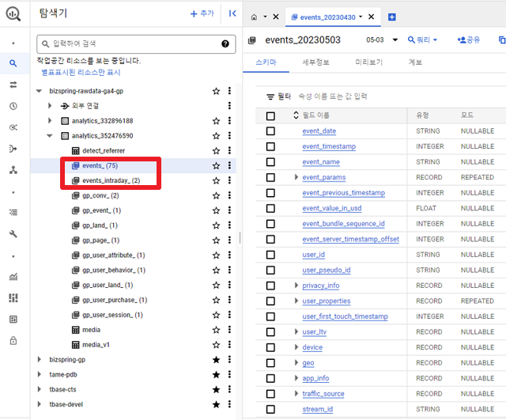The height and width of the screenshot is (420, 506).
Task: Expand the tbase-cts project
Action: 39,389
